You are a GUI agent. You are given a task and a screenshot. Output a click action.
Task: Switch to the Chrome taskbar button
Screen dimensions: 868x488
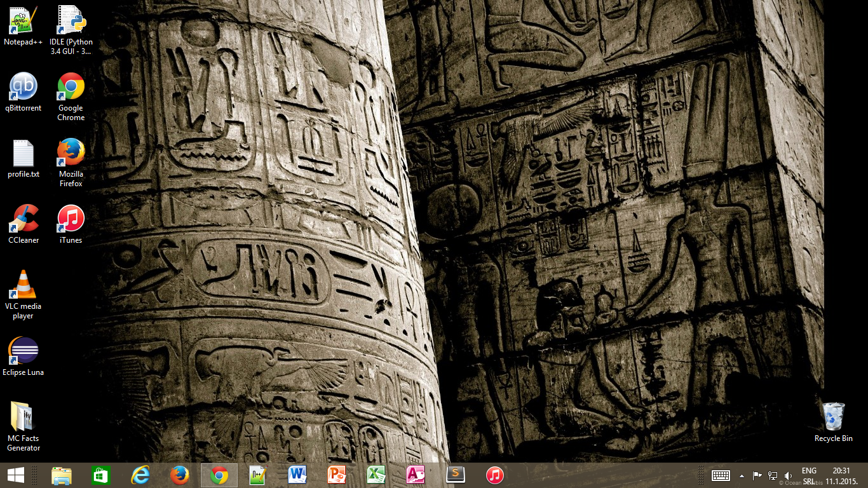point(219,475)
